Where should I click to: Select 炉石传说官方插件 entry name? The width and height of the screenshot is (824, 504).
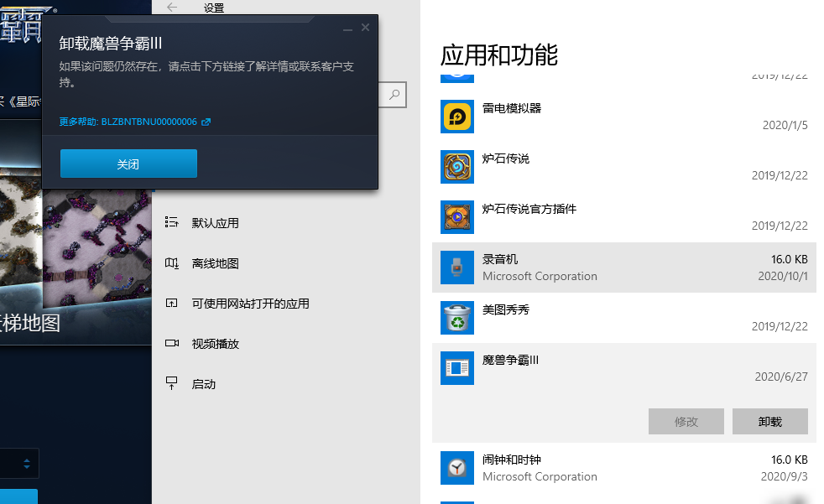click(x=529, y=209)
